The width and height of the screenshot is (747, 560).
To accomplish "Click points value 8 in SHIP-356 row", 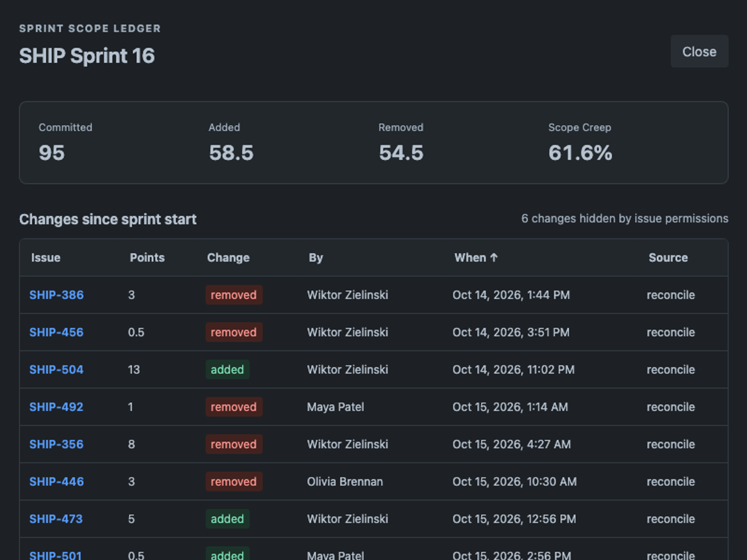I will (131, 444).
